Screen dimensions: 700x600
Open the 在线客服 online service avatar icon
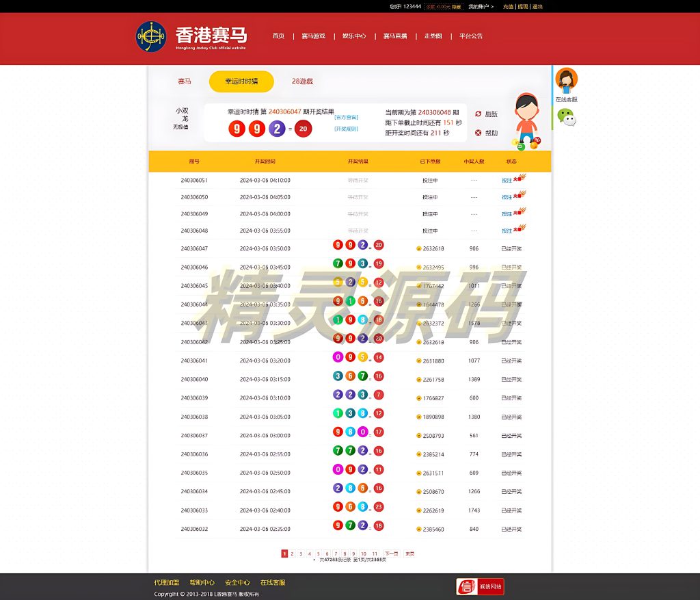566,81
